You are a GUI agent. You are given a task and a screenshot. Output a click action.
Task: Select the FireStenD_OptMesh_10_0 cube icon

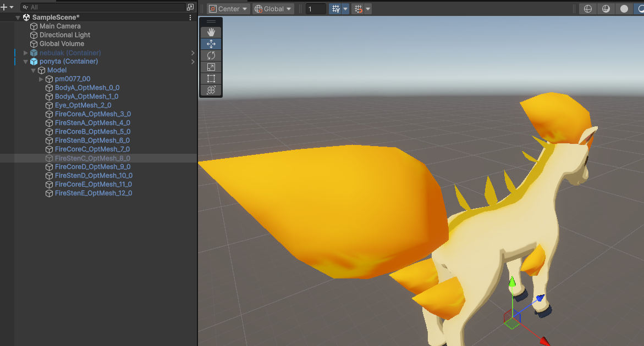(x=49, y=175)
